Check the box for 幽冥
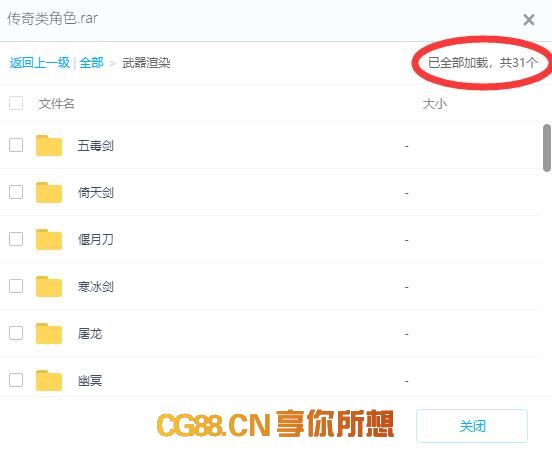This screenshot has height=452, width=552. (x=16, y=380)
